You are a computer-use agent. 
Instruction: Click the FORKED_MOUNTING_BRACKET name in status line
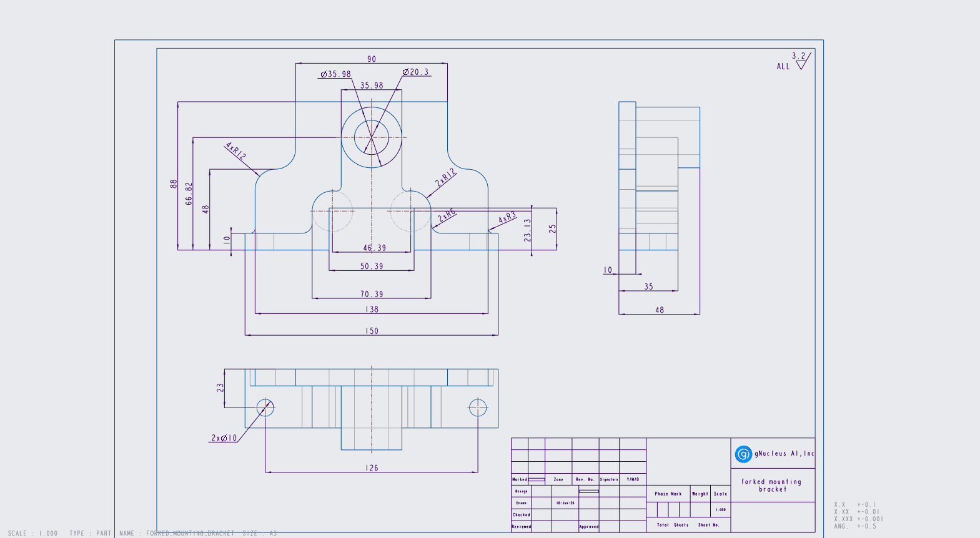click(x=191, y=534)
